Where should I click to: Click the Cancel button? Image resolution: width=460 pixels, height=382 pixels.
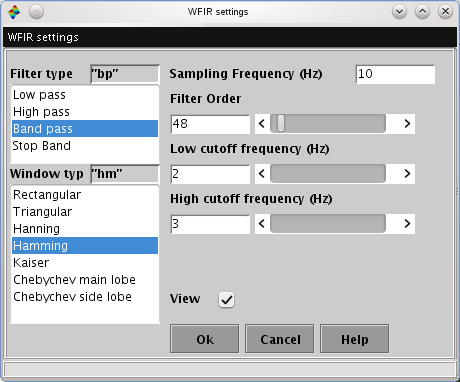[280, 339]
